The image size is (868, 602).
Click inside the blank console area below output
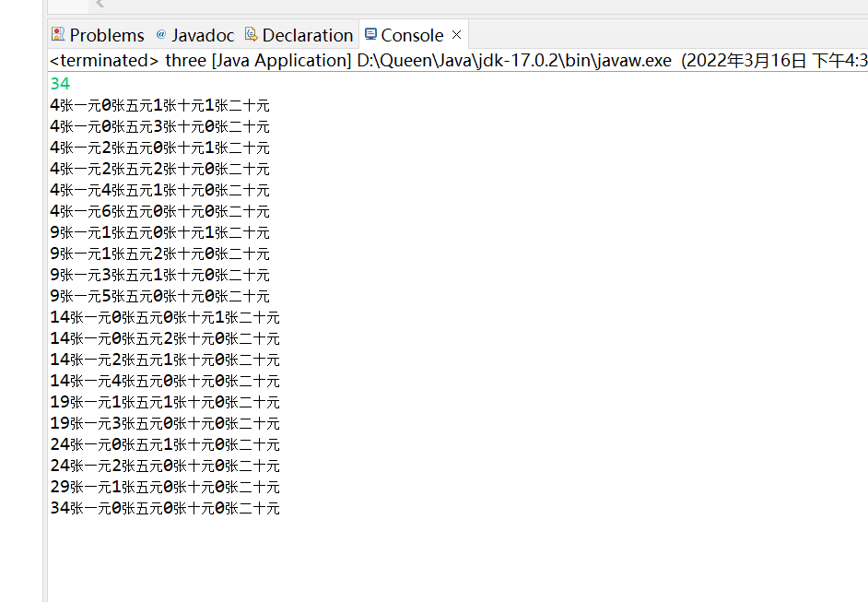coord(369,553)
